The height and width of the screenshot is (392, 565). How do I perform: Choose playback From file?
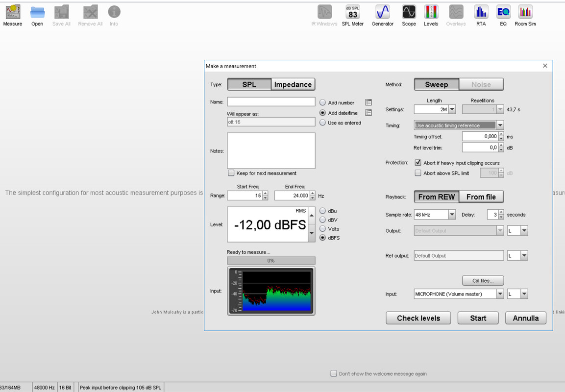point(481,196)
